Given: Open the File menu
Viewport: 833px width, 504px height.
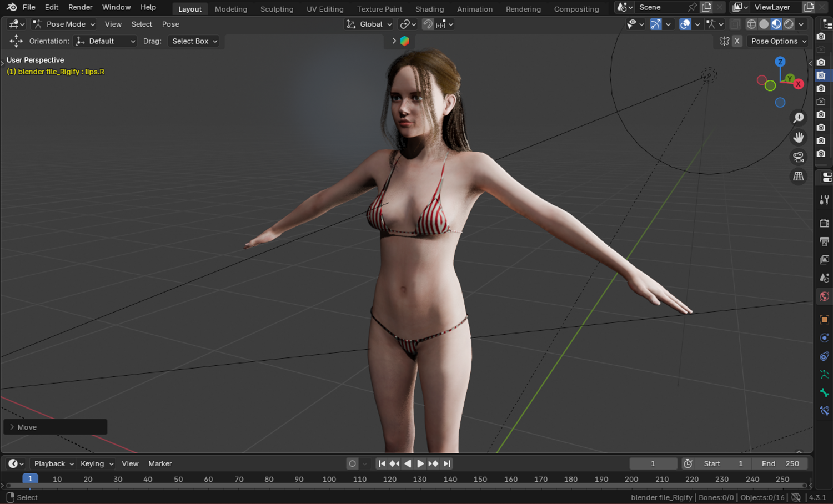Looking at the screenshot, I should pyautogui.click(x=29, y=7).
